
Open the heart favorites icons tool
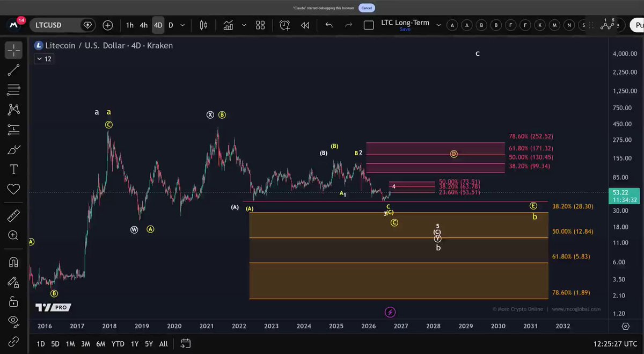(13, 189)
